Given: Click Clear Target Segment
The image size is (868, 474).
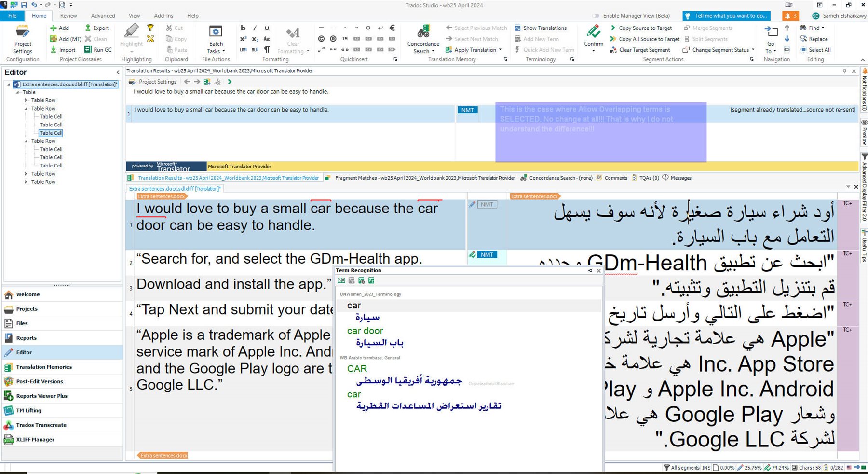Looking at the screenshot, I should (x=640, y=50).
